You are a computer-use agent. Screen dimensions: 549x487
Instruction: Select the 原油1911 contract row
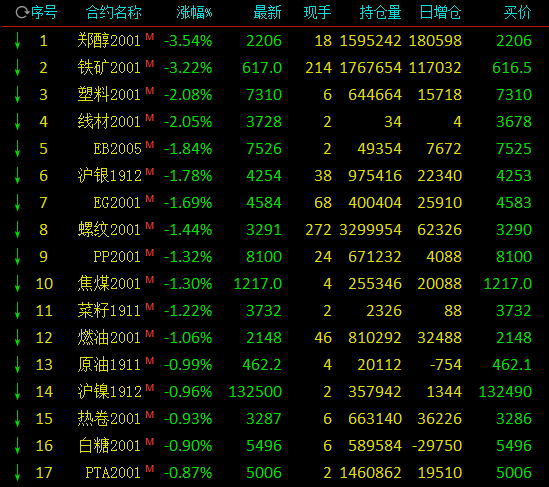(274, 365)
